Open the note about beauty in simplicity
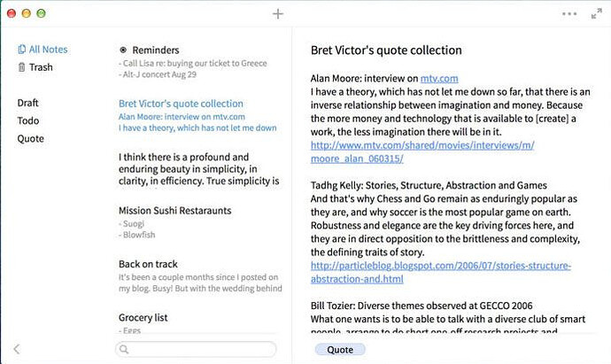This screenshot has height=364, width=611. click(199, 169)
